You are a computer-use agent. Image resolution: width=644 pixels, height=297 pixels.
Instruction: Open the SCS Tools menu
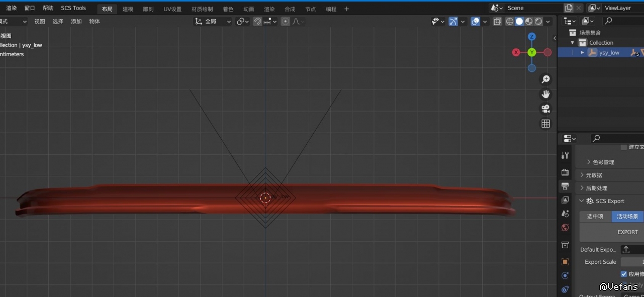tap(73, 8)
